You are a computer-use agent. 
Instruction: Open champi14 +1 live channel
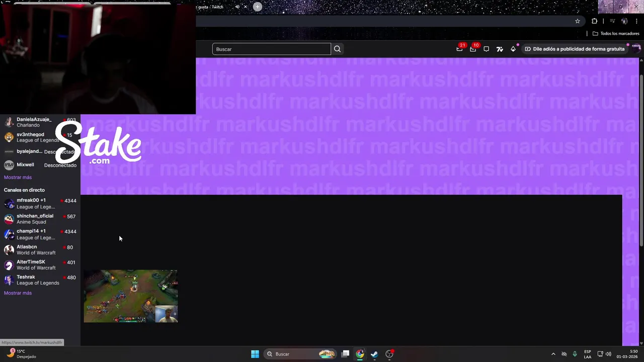tap(40, 234)
